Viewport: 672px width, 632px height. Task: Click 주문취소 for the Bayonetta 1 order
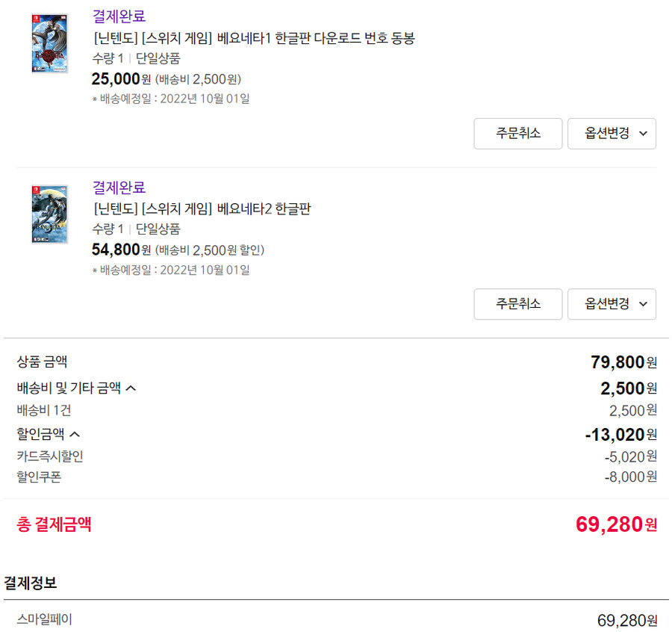tap(517, 134)
